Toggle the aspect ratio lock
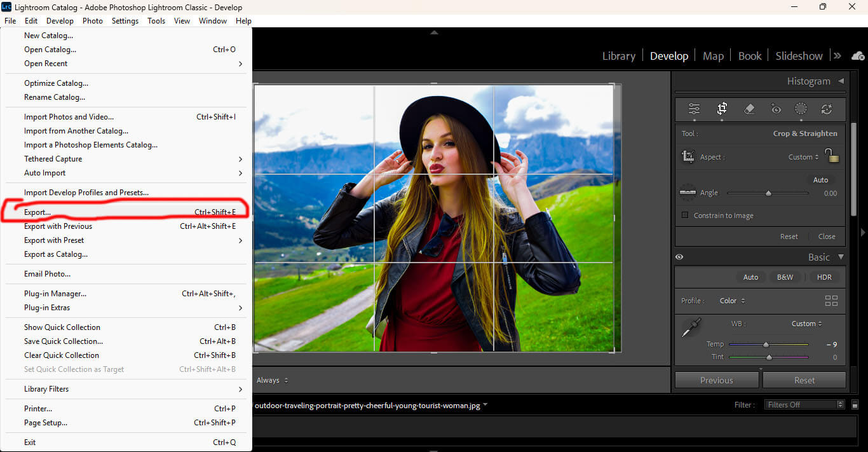This screenshot has height=452, width=868. click(x=832, y=155)
